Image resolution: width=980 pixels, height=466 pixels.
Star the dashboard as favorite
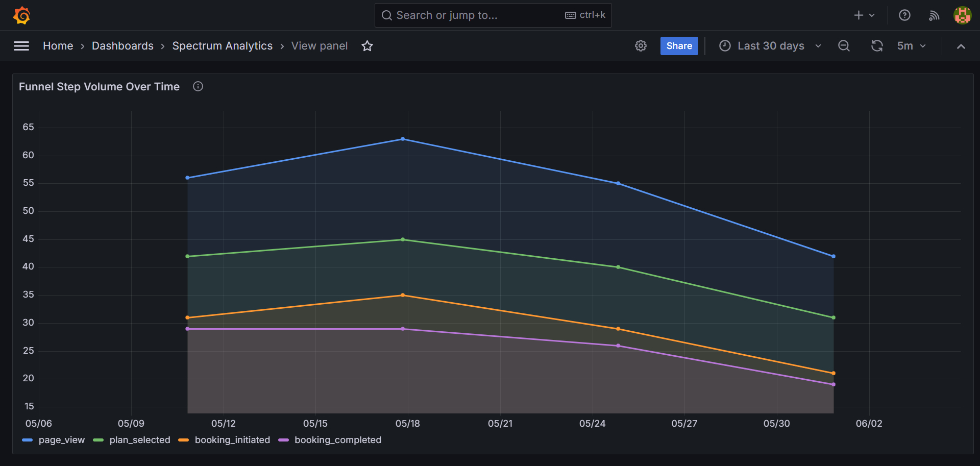[x=367, y=46]
